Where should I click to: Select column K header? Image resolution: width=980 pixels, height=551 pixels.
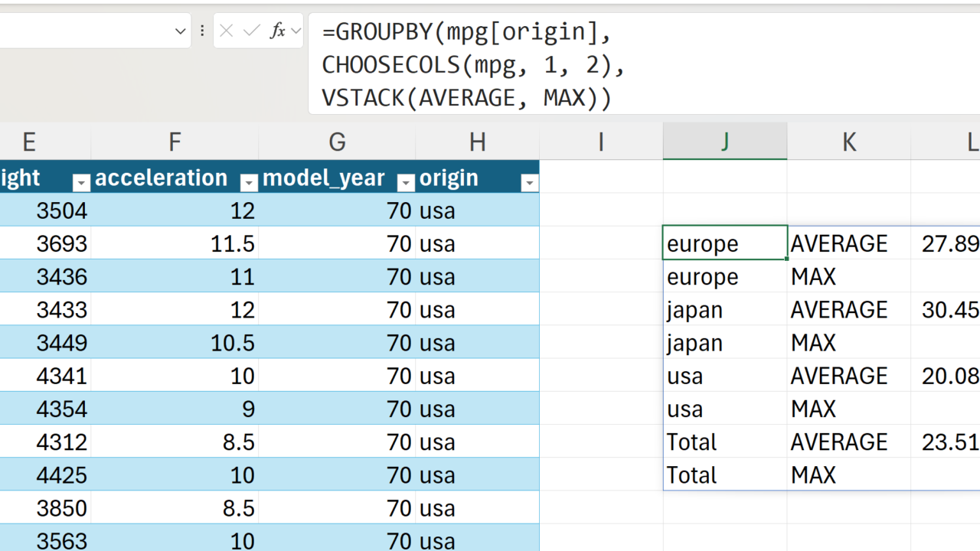pyautogui.click(x=848, y=142)
